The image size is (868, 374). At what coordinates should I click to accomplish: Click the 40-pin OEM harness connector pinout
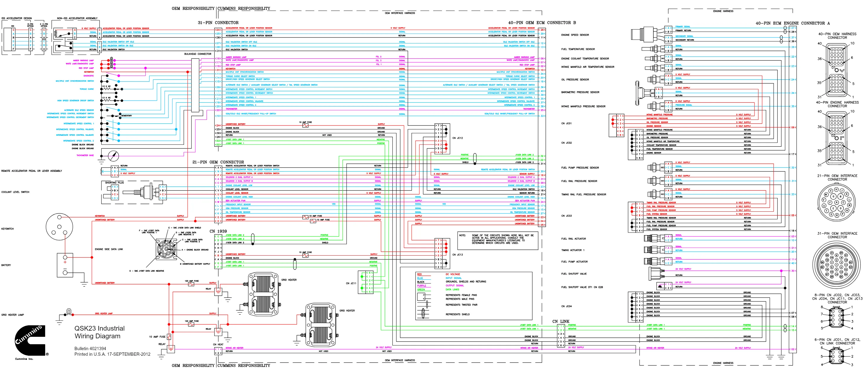[836, 70]
